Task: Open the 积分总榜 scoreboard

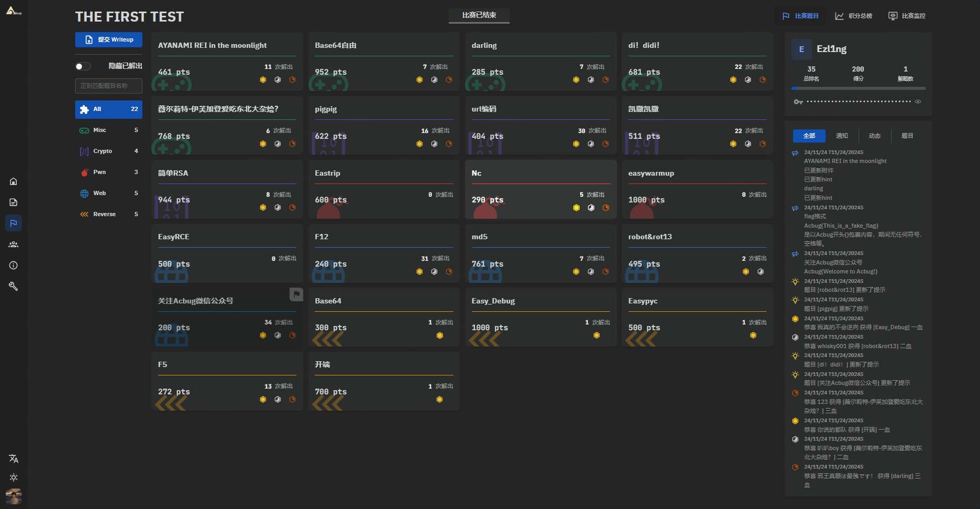Action: click(x=854, y=16)
